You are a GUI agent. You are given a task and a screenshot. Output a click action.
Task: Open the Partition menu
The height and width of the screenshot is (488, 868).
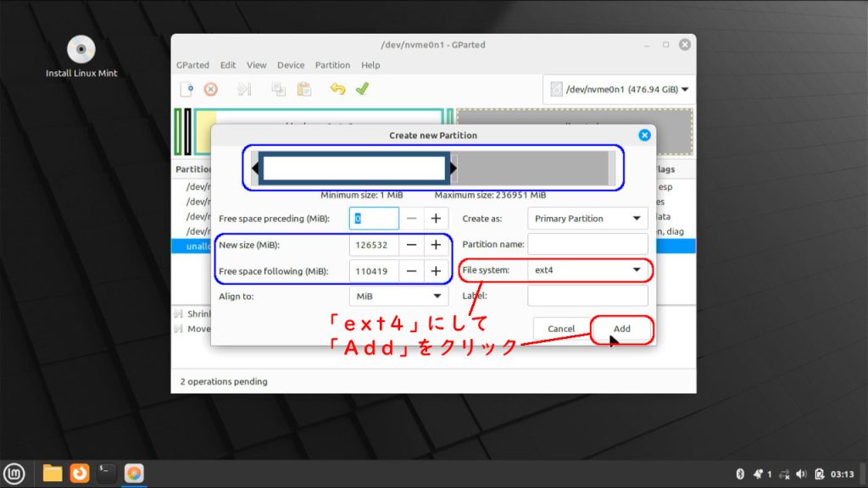coord(332,64)
